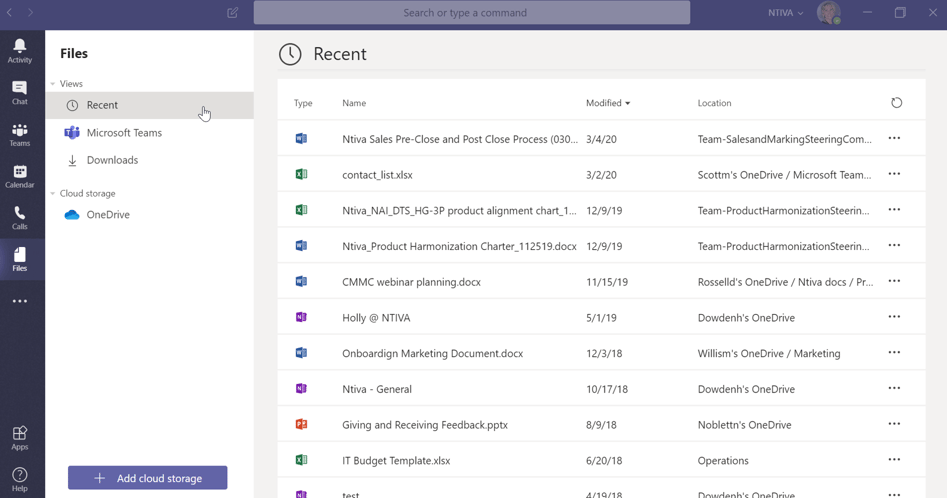The width and height of the screenshot is (947, 498).
Task: Collapse the Views section
Action: tap(53, 84)
